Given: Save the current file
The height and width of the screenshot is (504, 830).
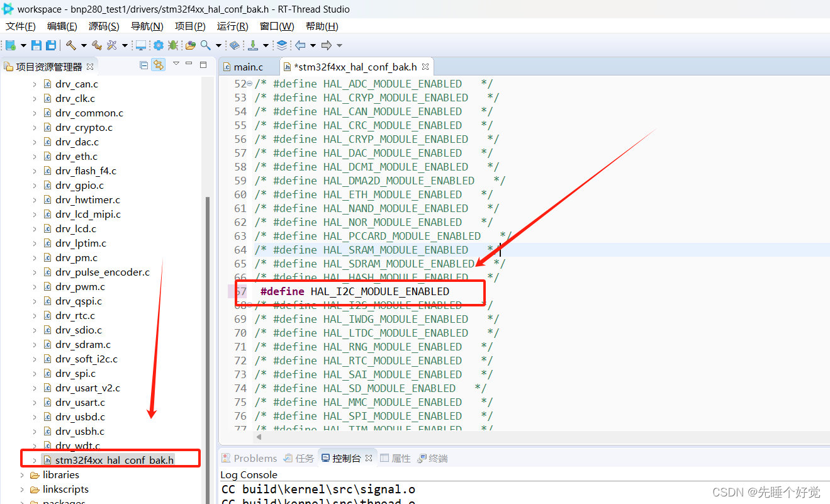Looking at the screenshot, I should 36,45.
